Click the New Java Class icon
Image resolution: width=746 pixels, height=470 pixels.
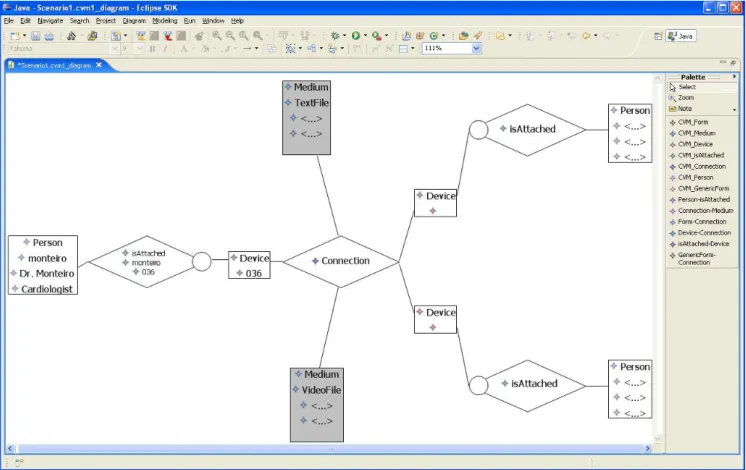point(434,36)
